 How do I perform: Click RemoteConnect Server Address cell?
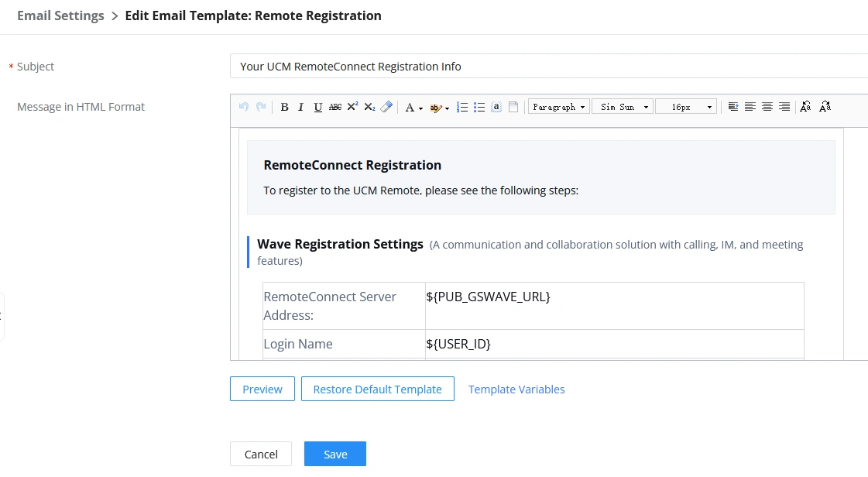coord(344,306)
